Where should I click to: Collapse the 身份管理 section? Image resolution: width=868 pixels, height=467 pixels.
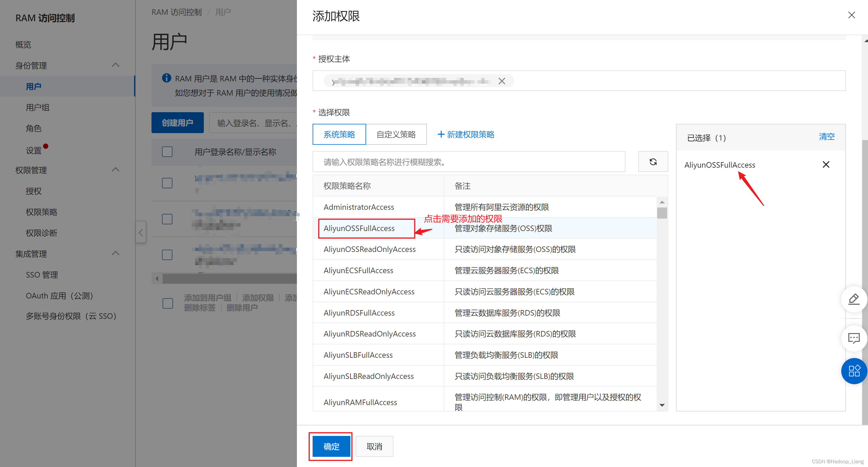115,65
